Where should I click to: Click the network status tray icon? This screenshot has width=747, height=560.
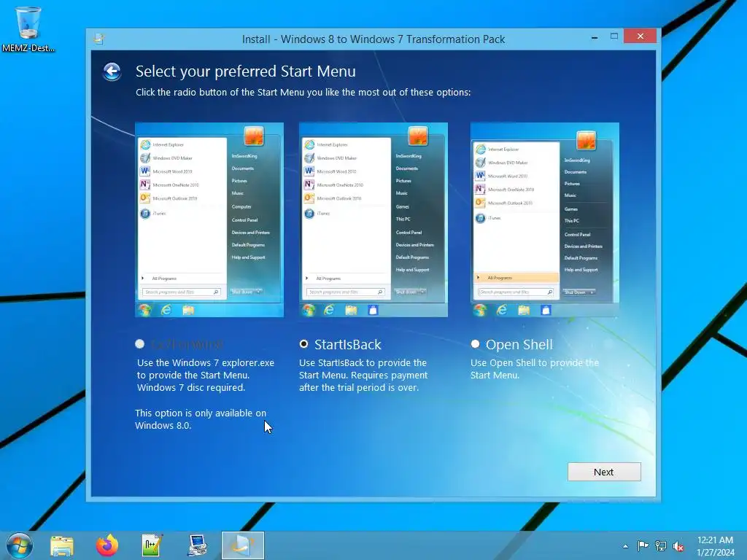[661, 545]
